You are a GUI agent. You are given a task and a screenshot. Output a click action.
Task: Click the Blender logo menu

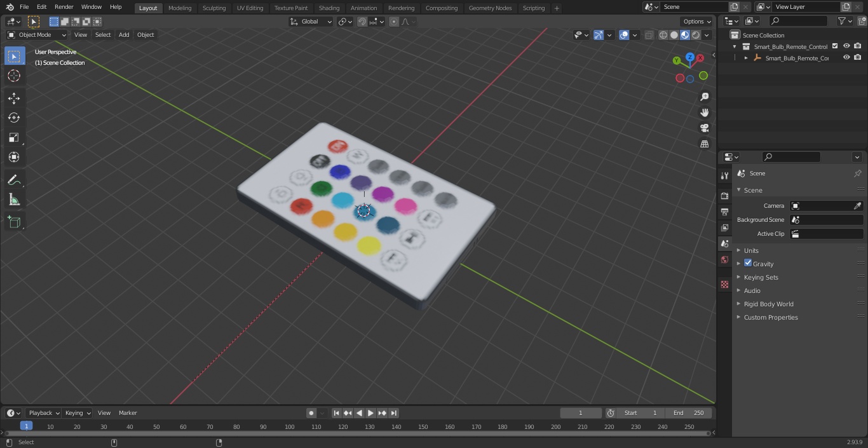click(10, 7)
